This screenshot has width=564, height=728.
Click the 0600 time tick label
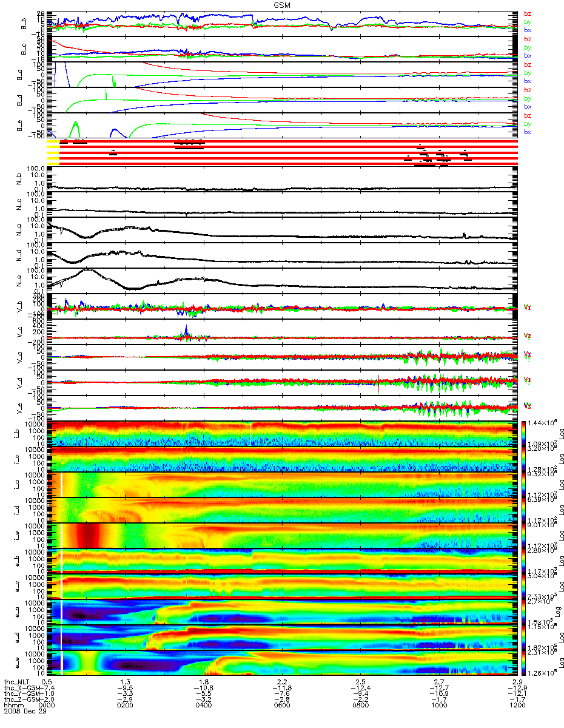coord(282,706)
